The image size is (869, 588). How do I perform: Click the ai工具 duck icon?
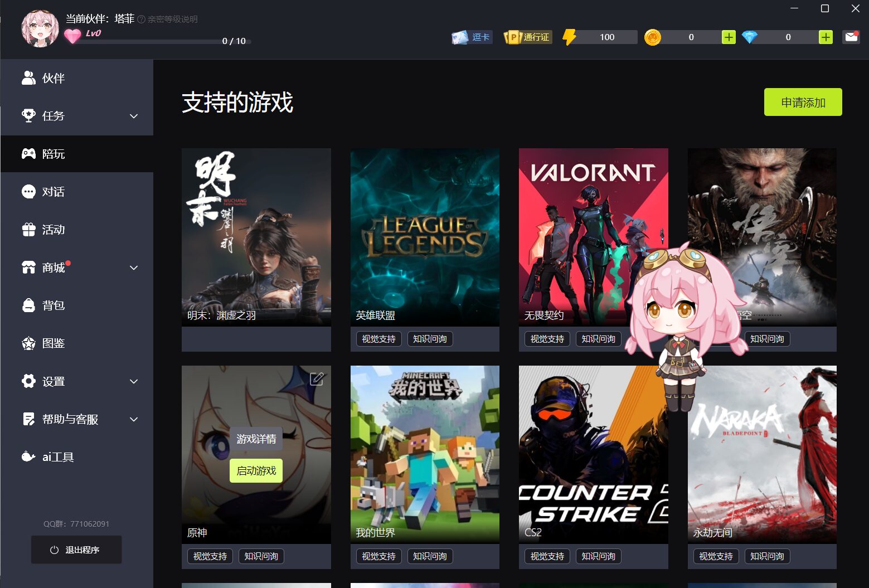coord(28,457)
